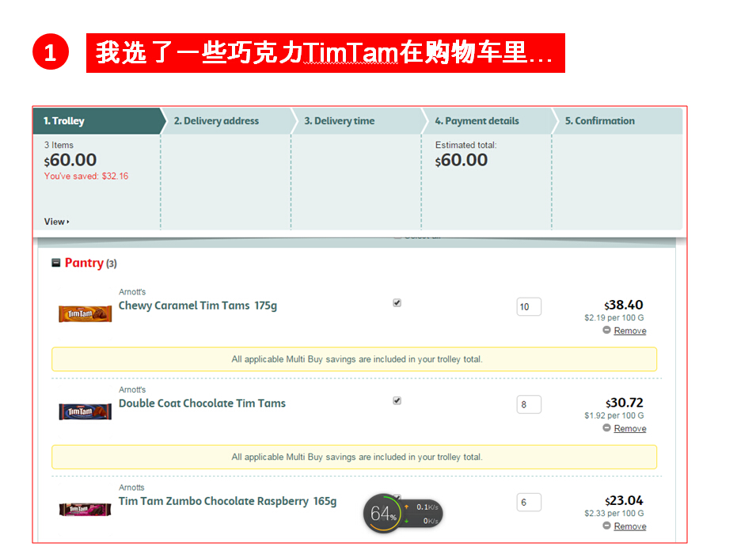Click the Chewy Caramel Tim Tam product thumbnail
This screenshot has width=756, height=558.
pyautogui.click(x=85, y=313)
